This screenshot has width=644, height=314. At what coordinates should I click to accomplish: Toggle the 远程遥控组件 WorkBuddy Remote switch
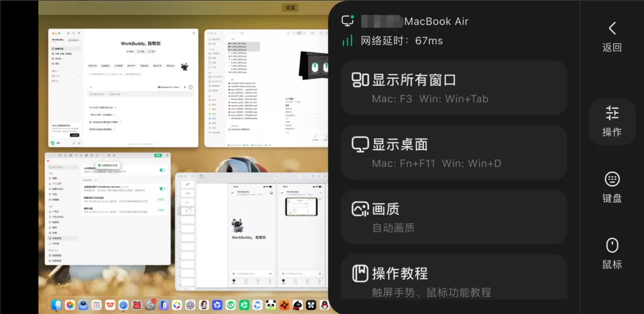(162, 188)
